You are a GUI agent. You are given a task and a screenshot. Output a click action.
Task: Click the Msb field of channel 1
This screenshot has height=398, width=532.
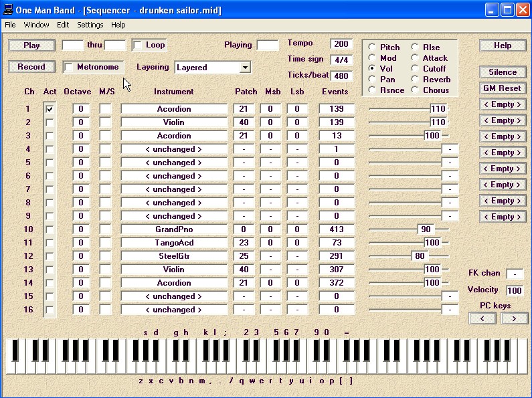pos(270,109)
